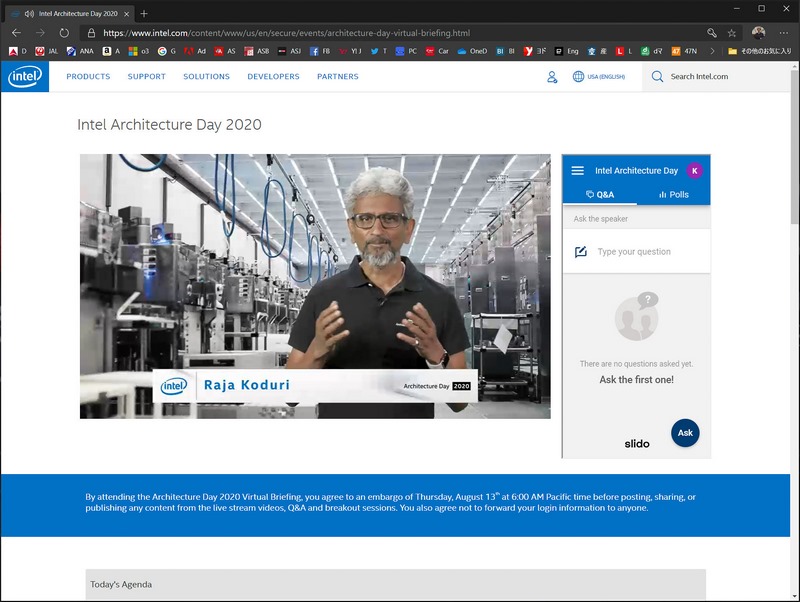Image resolution: width=800 pixels, height=602 pixels.
Task: Click the saved password key icon
Action: coord(712,33)
